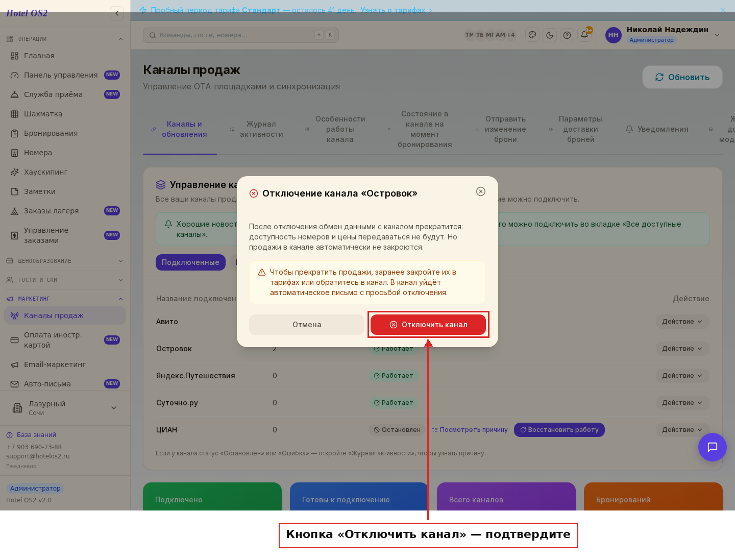Open notifications bell in header
735x560 pixels.
[584, 35]
